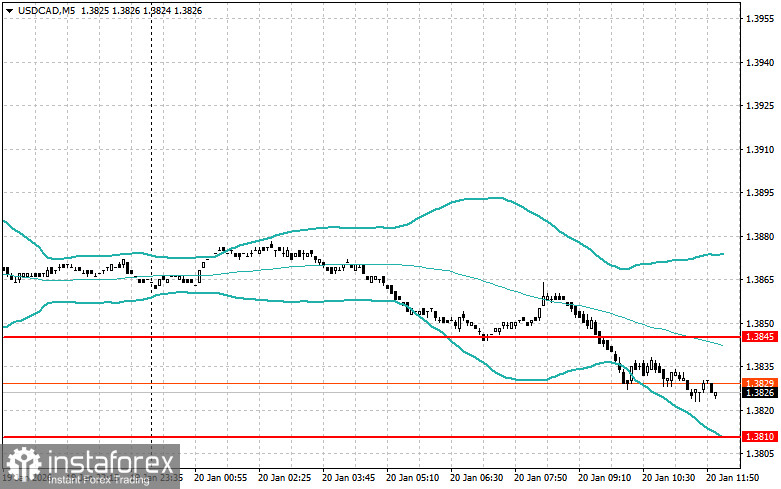Click the 1.3826 current price label

[760, 393]
